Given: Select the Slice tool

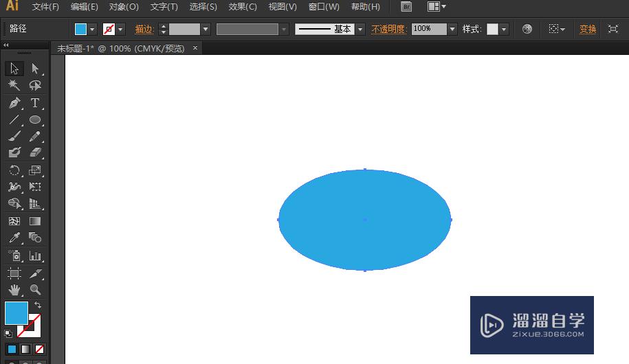Looking at the screenshot, I should click(x=35, y=273).
